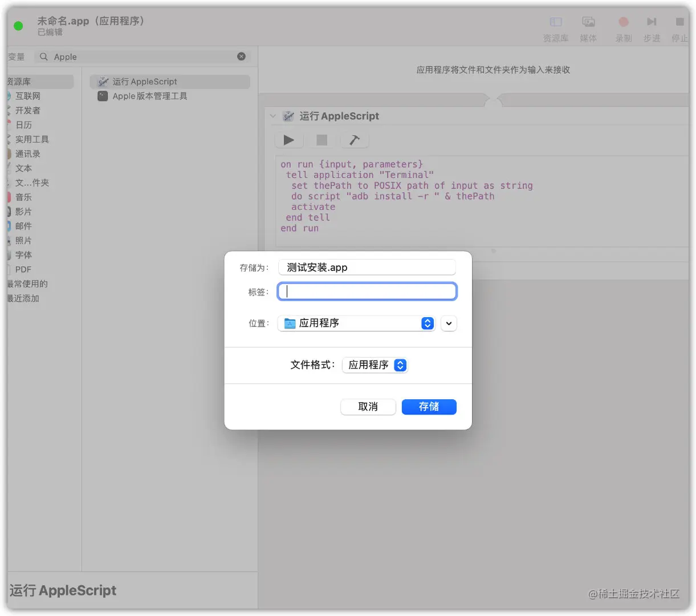Open the Media toolbar icon
Image resolution: width=696 pixels, height=616 pixels.
point(588,22)
